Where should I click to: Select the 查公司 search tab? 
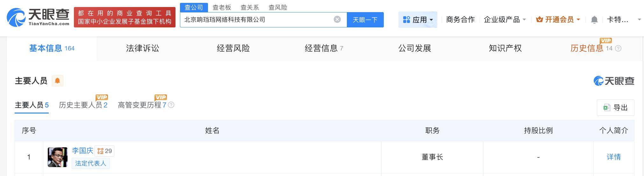pos(194,7)
